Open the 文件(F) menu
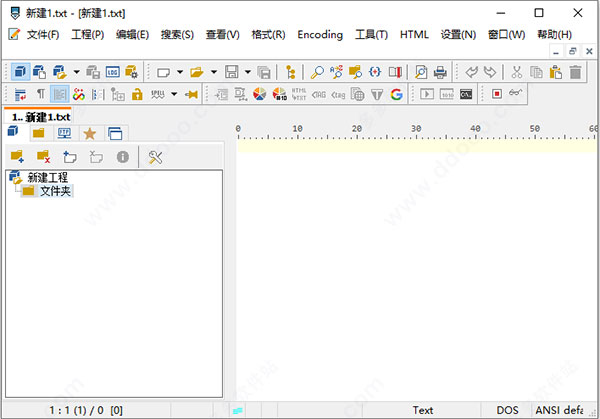 43,34
